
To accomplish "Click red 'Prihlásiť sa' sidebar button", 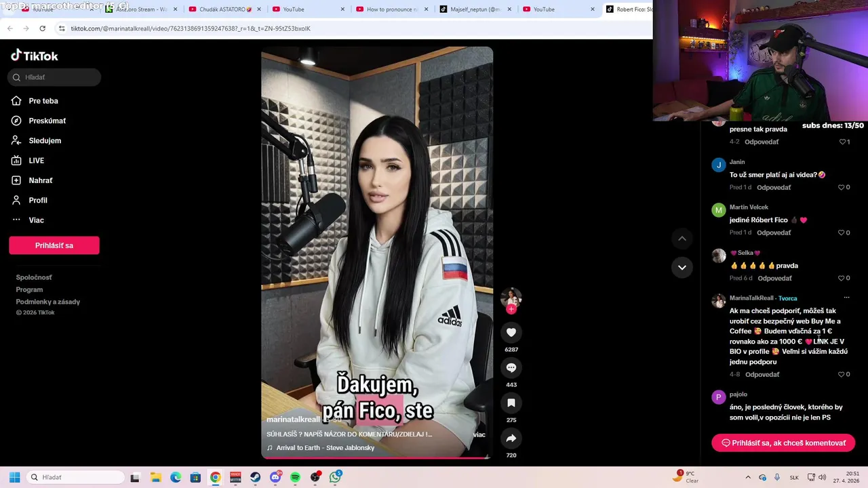I will [54, 245].
